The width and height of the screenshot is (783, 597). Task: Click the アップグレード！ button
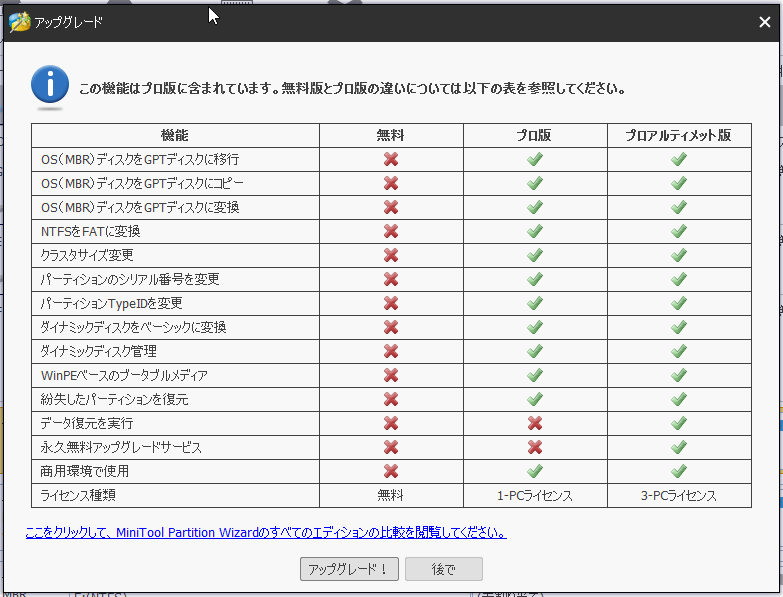tap(349, 569)
